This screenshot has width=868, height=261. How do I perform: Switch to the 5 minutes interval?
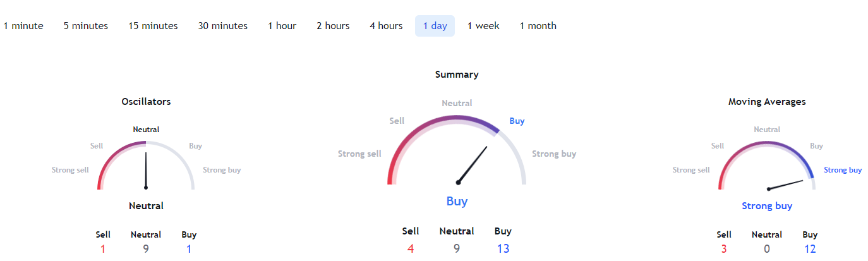coord(86,26)
